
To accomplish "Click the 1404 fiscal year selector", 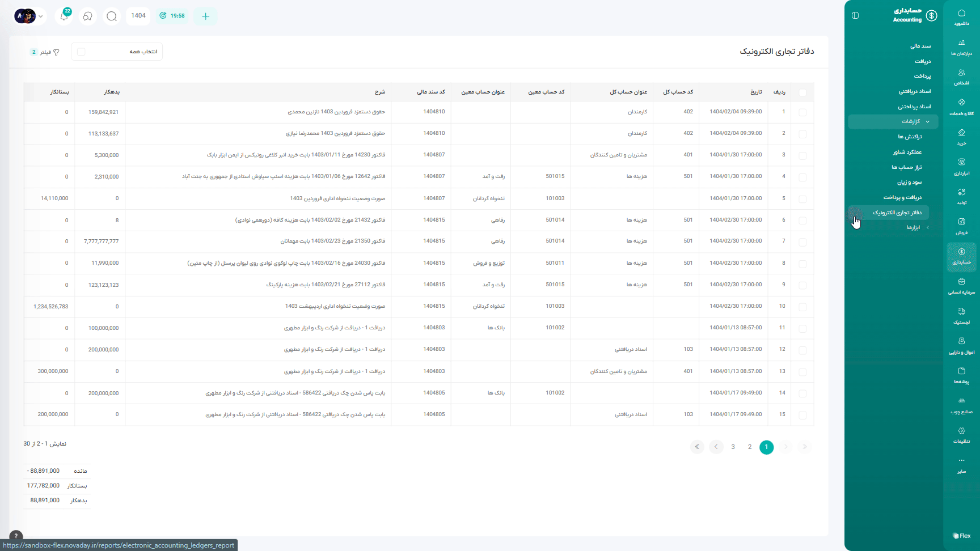I will (x=138, y=16).
